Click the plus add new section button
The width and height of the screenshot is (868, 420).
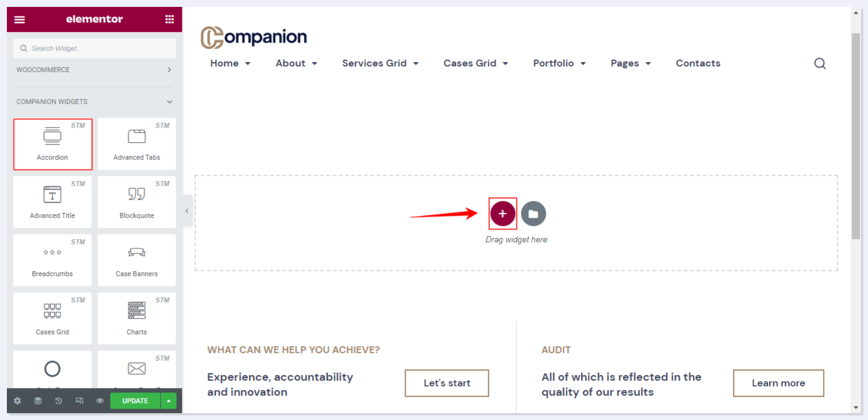(502, 213)
